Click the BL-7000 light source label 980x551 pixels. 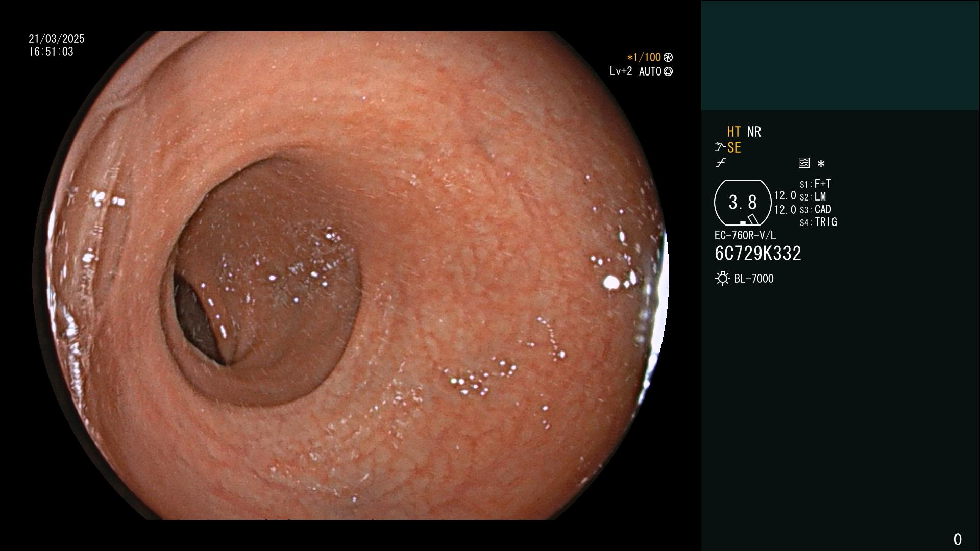tap(754, 279)
